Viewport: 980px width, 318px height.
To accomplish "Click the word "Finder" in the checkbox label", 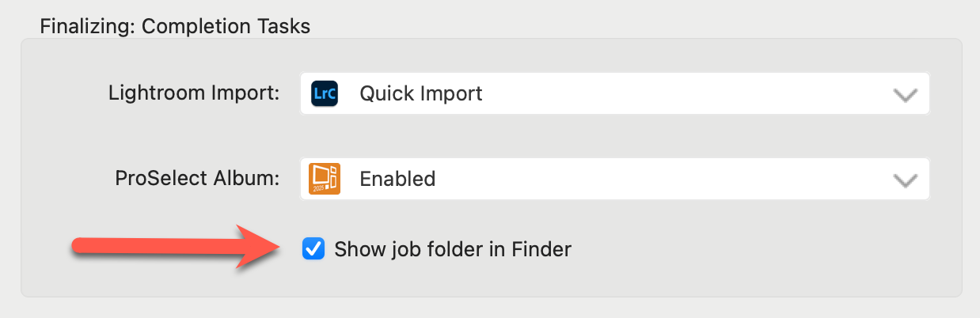I will [x=541, y=250].
